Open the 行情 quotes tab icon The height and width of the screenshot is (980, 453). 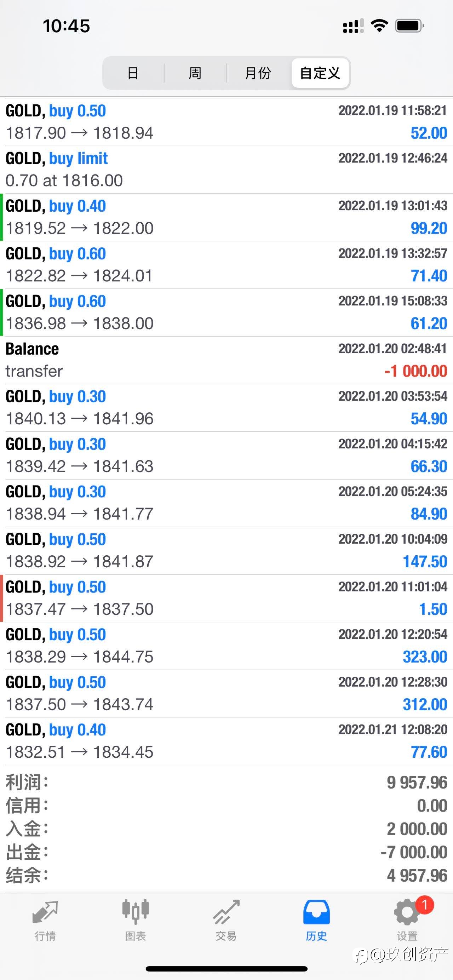point(45,913)
